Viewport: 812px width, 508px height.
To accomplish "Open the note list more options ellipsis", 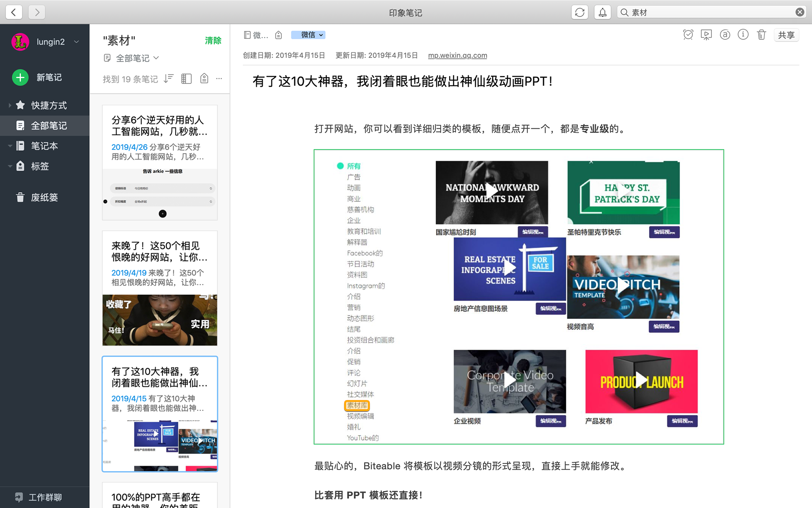I will pyautogui.click(x=219, y=78).
